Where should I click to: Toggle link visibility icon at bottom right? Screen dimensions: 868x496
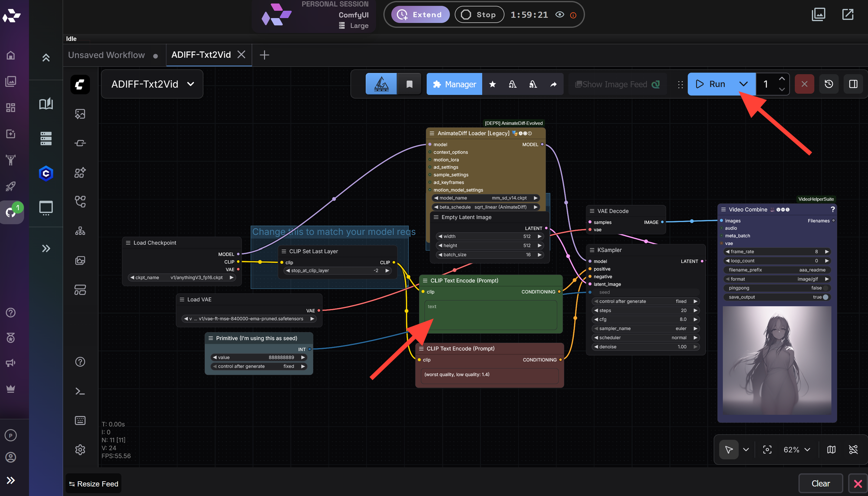(853, 450)
